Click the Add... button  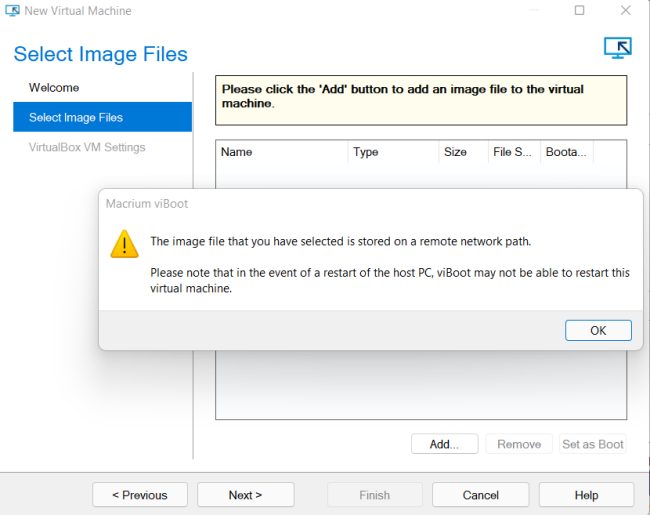(444, 445)
